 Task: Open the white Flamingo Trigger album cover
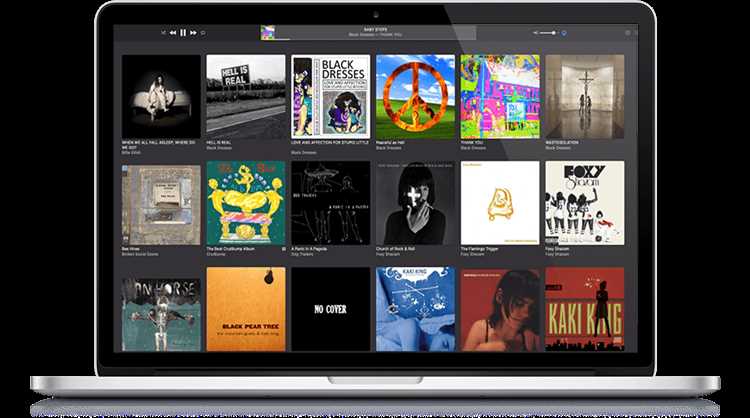500,203
